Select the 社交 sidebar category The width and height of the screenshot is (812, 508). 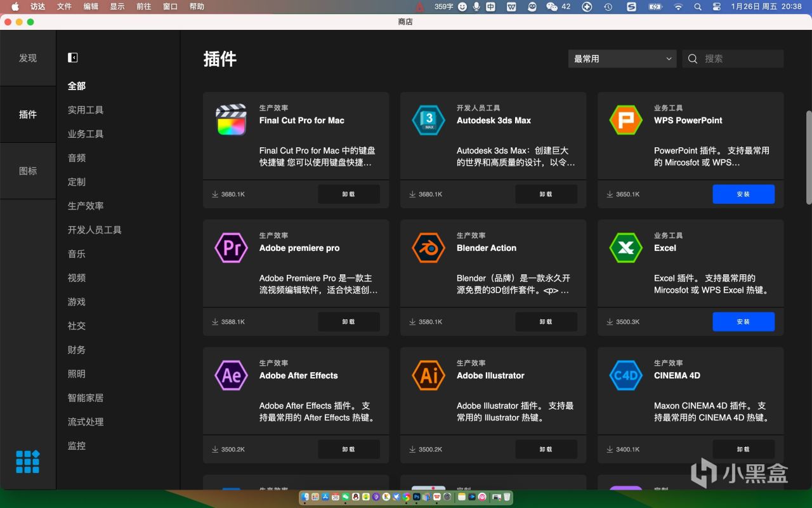[77, 326]
